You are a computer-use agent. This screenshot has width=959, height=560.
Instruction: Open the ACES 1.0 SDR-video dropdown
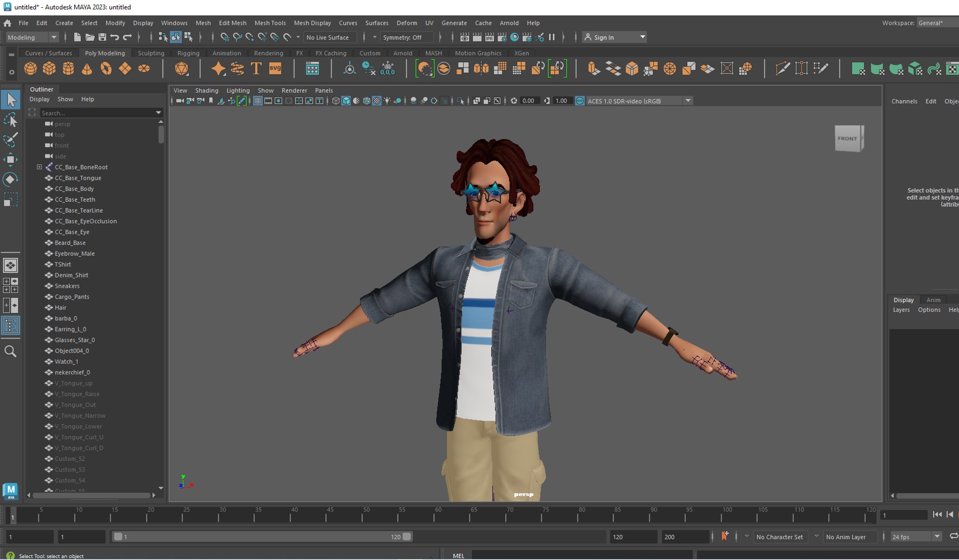639,101
